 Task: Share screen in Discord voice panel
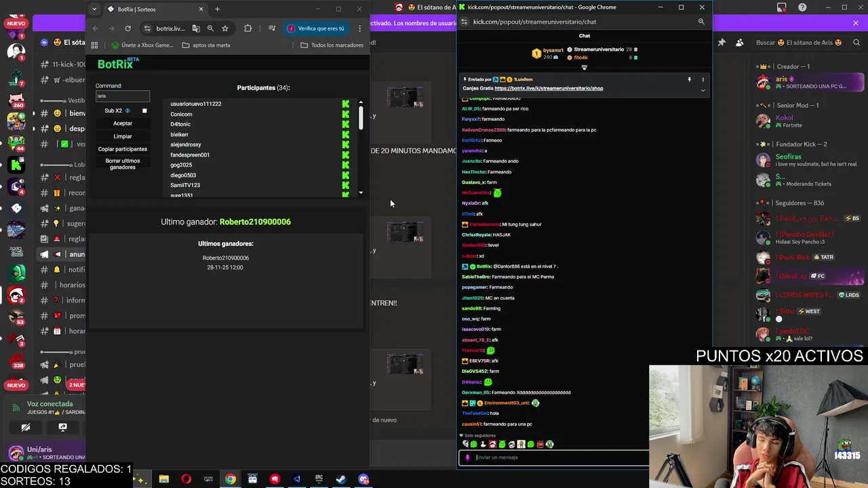click(62, 428)
